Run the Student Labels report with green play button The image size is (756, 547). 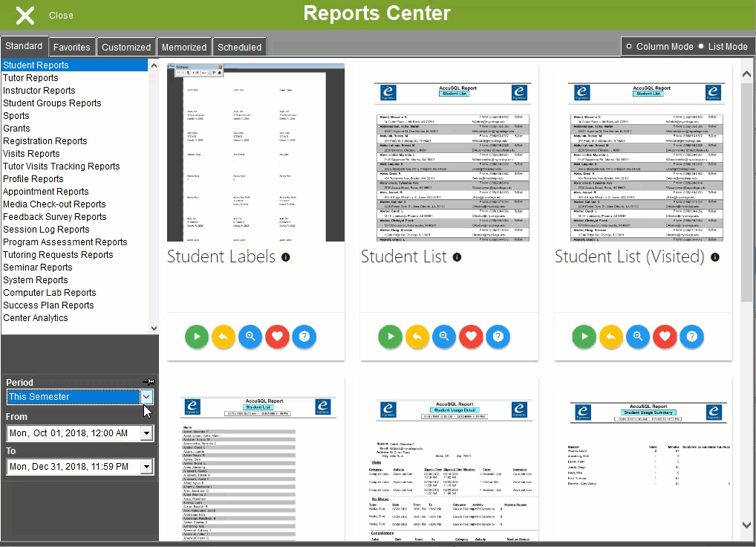(x=197, y=336)
